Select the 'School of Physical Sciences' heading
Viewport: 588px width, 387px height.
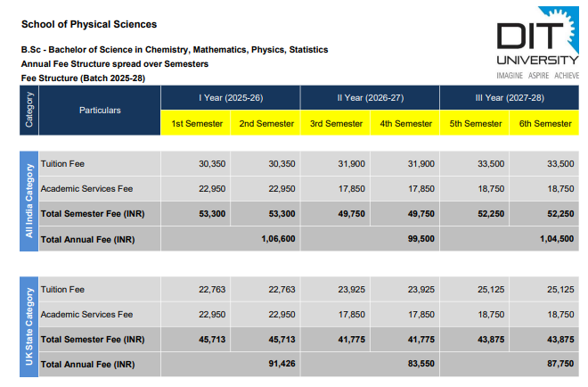[88, 24]
